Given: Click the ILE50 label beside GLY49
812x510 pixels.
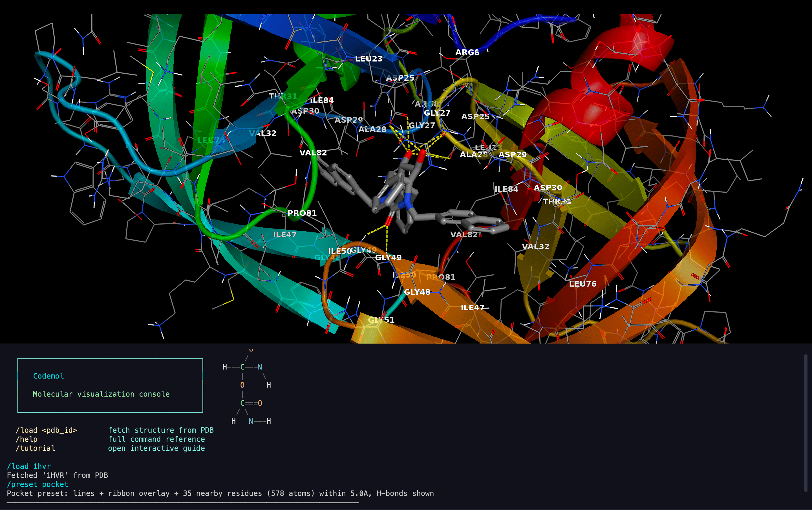Looking at the screenshot, I should click(339, 251).
